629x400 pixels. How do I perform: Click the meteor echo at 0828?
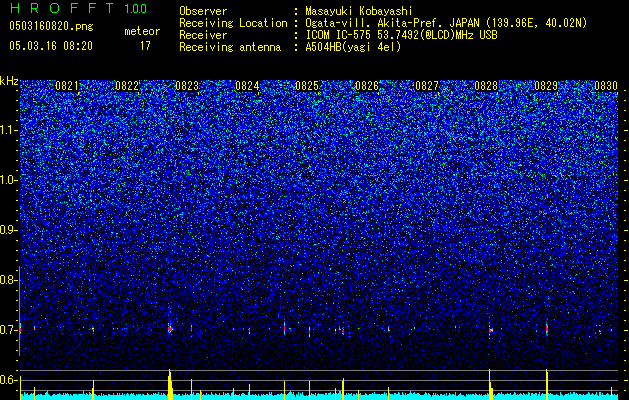(490, 330)
